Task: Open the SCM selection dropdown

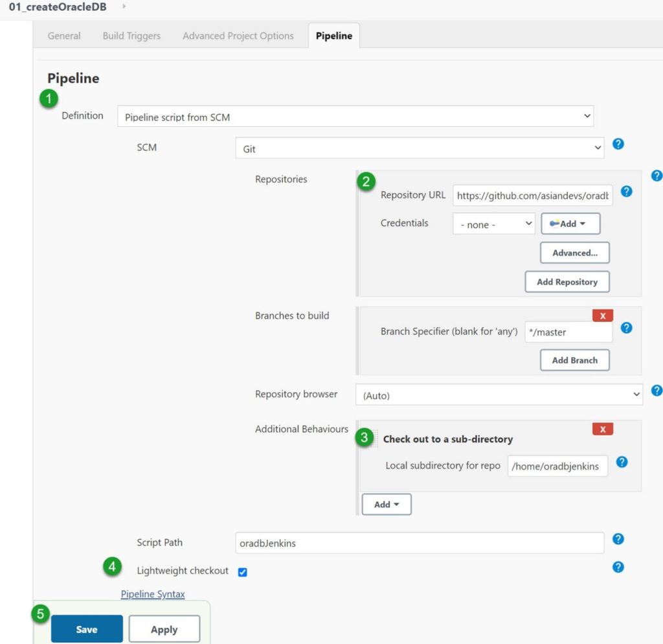Action: 420,148
